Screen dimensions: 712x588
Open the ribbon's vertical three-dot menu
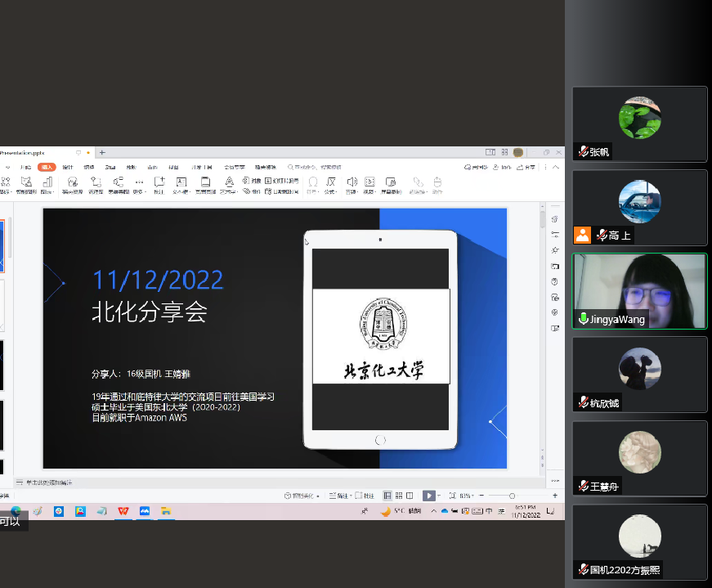pyautogui.click(x=545, y=167)
